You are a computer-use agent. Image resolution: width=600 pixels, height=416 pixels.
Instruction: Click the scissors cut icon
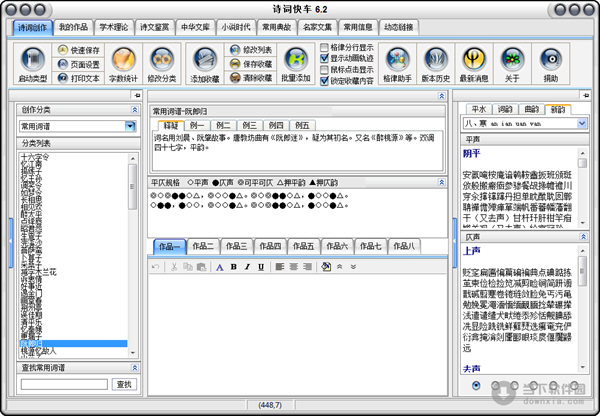coord(174,267)
